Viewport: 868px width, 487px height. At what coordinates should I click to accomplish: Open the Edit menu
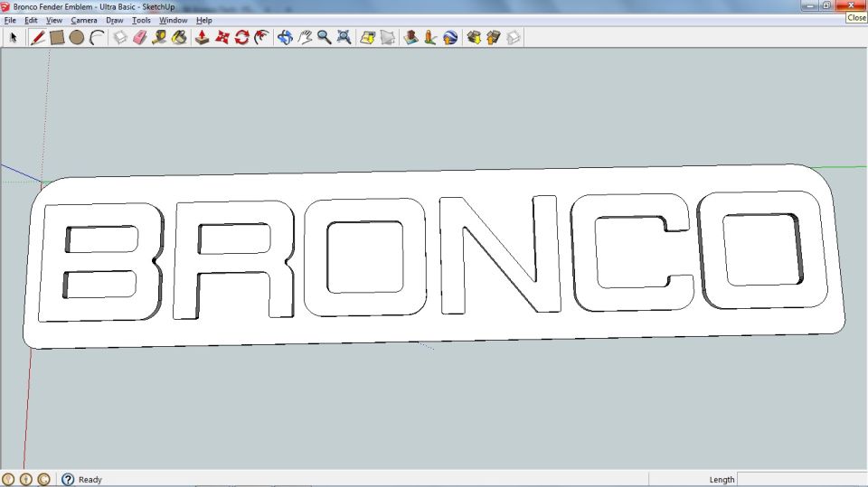tap(31, 20)
